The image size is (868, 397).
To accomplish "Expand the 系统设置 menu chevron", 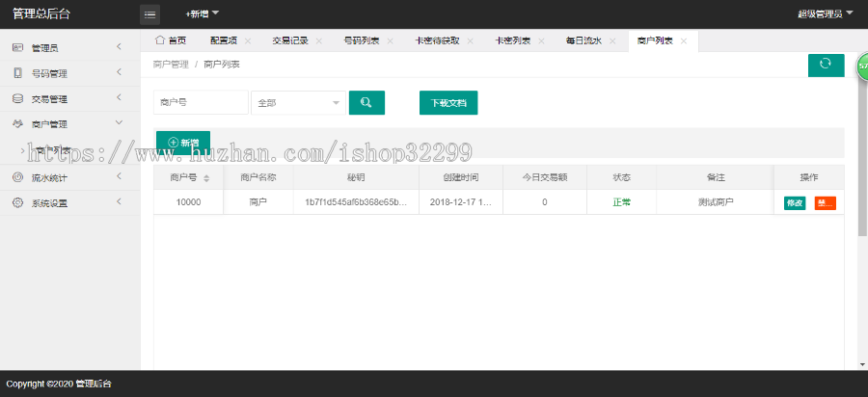I will tap(119, 201).
